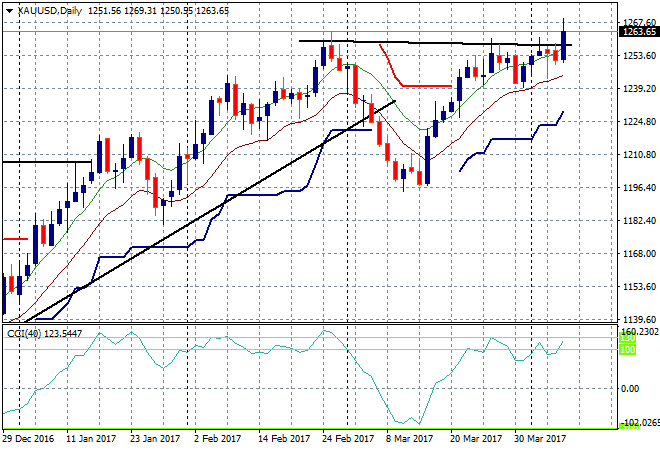Click the 1239.20 price axis label
This screenshot has width=660, height=450.
pyautogui.click(x=639, y=88)
